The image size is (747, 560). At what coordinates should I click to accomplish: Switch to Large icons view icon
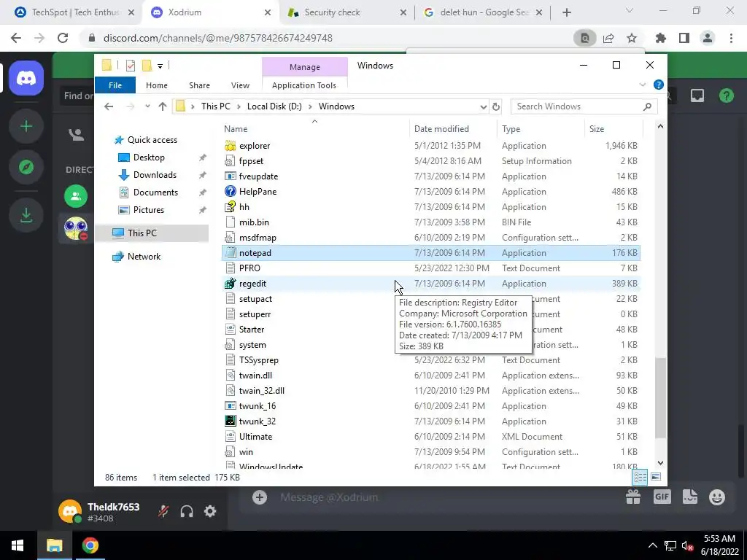click(x=656, y=477)
